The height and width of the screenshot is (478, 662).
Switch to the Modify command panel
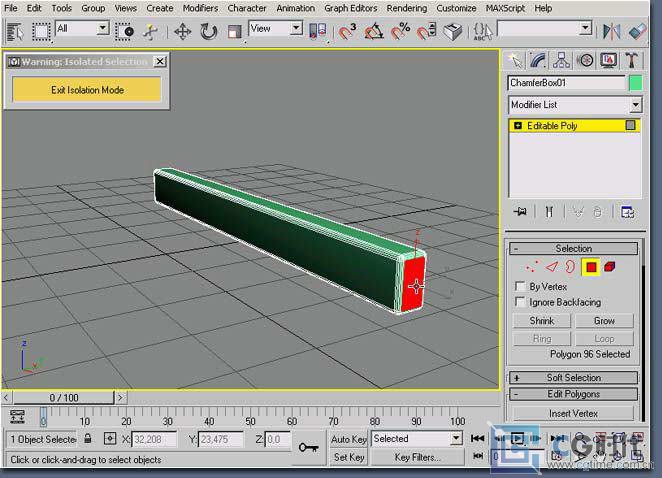[538, 60]
